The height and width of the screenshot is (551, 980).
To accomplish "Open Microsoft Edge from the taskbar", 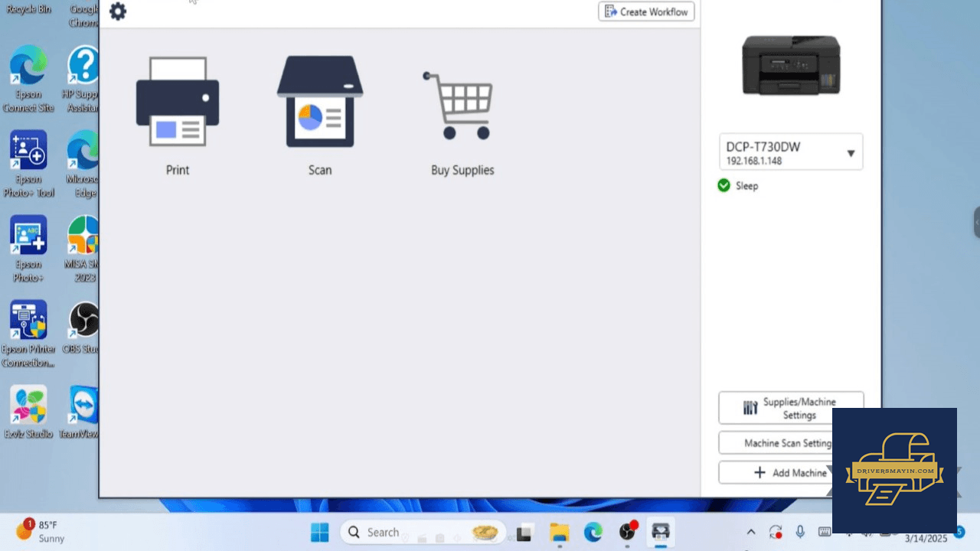I will 593,532.
